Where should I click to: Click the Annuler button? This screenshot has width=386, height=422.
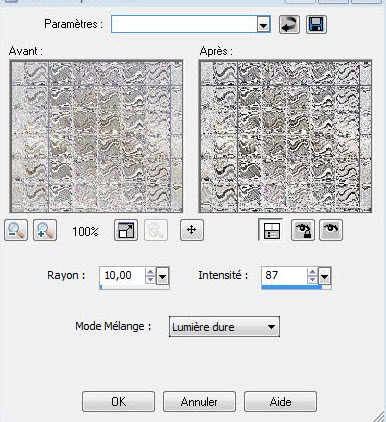[199, 402]
